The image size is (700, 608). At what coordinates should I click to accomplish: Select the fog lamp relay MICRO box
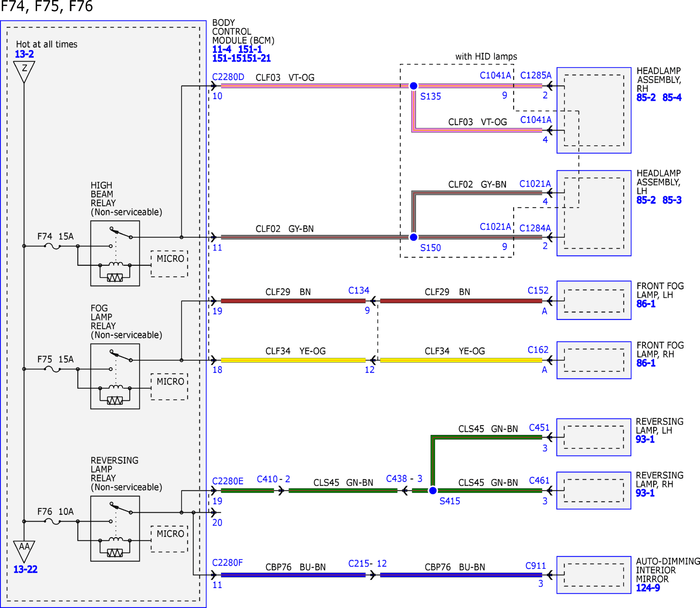coord(169,387)
